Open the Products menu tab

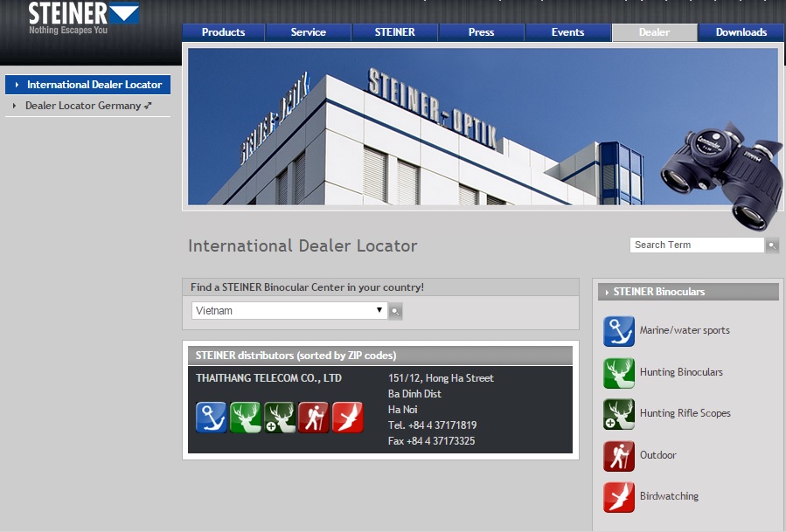[x=223, y=32]
